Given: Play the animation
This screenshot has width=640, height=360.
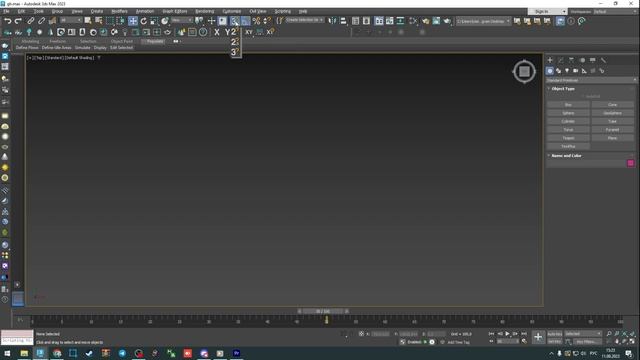Looking at the screenshot, I should [x=507, y=334].
